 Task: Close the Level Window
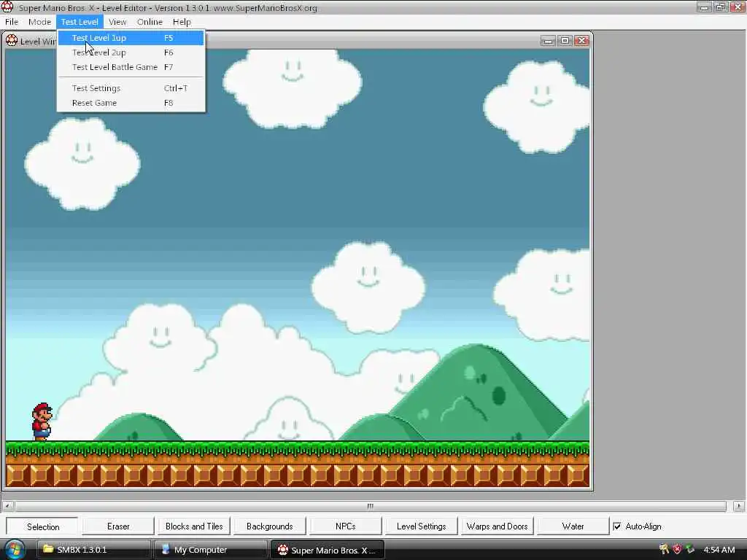pos(581,41)
